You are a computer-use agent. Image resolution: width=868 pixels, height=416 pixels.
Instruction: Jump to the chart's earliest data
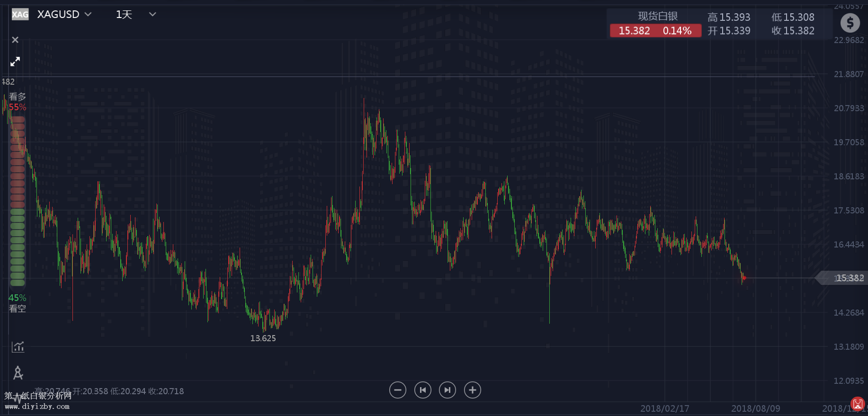pos(422,390)
